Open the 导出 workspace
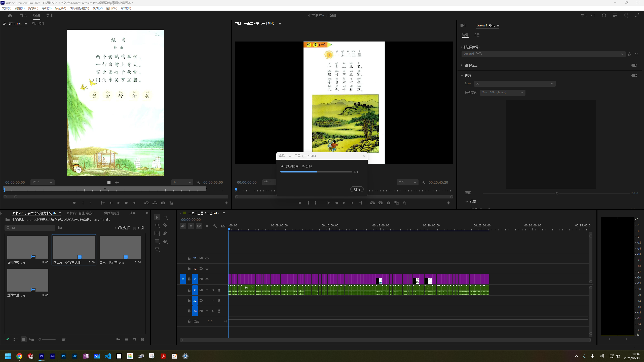Image resolution: width=644 pixels, height=362 pixels. 50,15
